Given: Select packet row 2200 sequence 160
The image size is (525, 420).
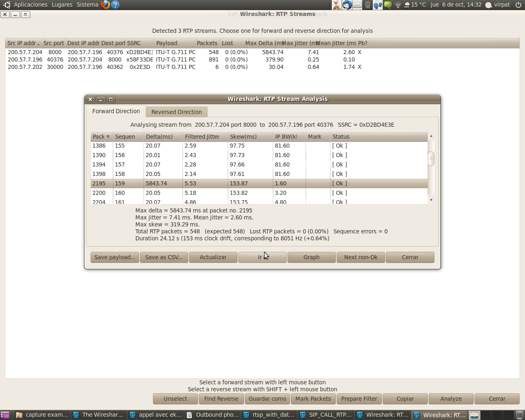Looking at the screenshot, I should [x=259, y=193].
